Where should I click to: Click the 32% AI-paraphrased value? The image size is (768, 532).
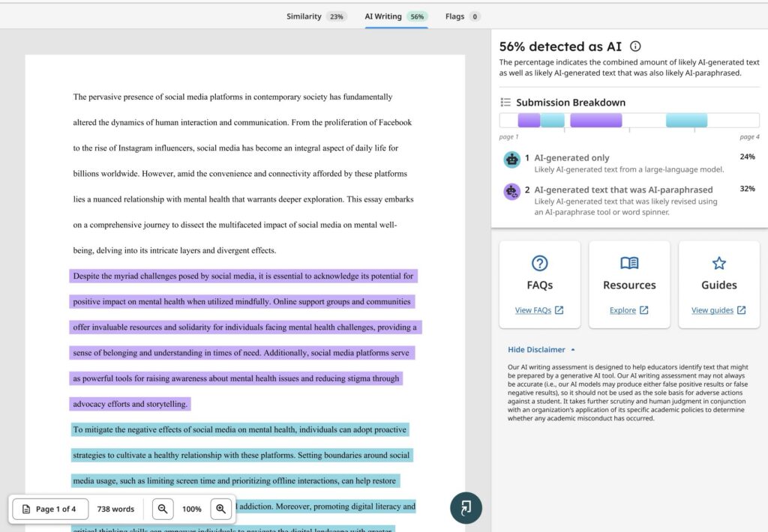pyautogui.click(x=748, y=188)
